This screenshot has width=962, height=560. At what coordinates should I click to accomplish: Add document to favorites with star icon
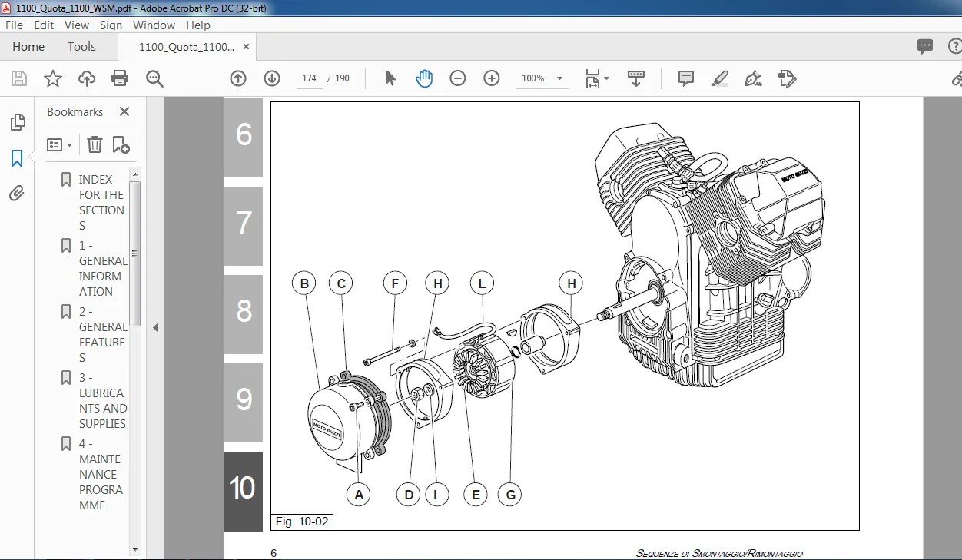pyautogui.click(x=53, y=78)
